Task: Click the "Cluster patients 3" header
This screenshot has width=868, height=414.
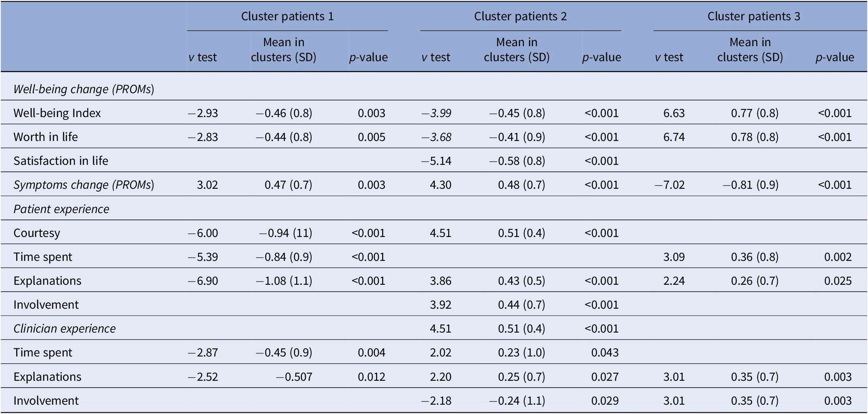Action: click(754, 16)
